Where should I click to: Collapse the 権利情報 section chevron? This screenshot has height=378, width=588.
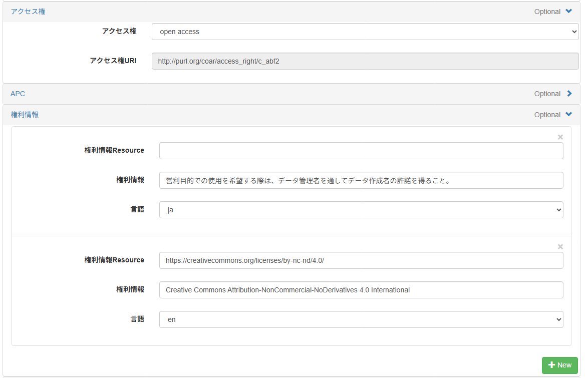tap(568, 115)
